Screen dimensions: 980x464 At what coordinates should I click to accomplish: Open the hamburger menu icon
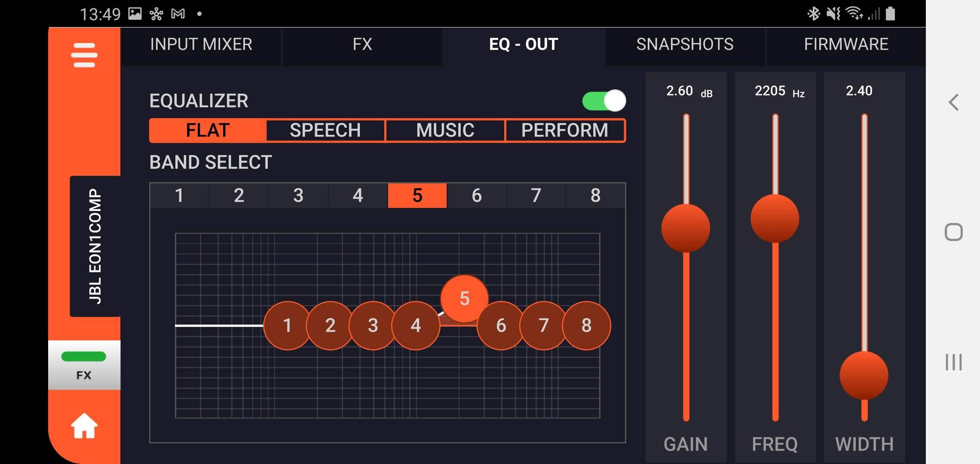tap(84, 55)
